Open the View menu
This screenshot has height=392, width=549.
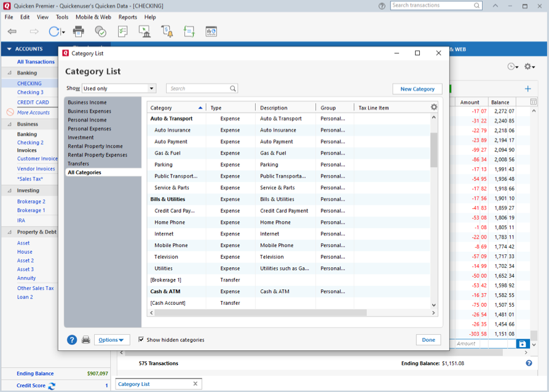coord(42,17)
